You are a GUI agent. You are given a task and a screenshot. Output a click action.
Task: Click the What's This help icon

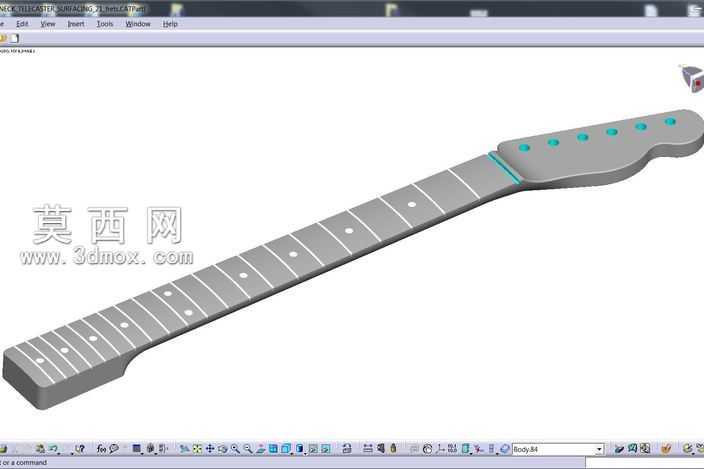80,448
